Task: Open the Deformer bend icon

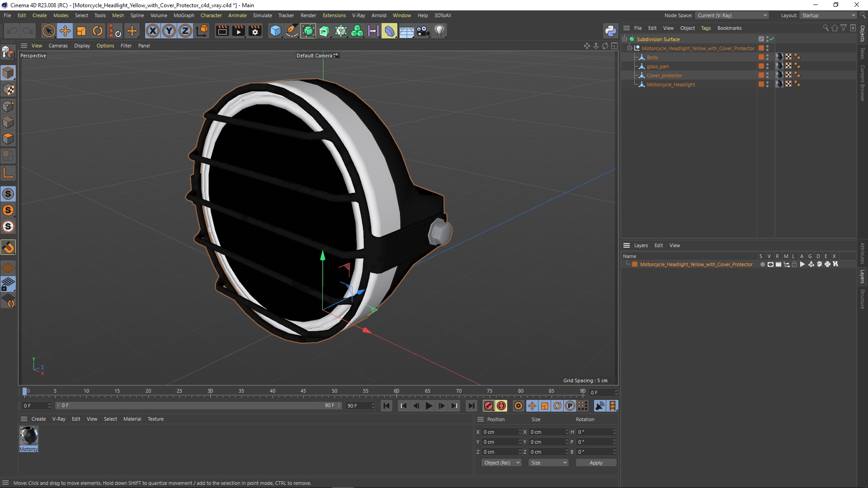Action: (390, 31)
